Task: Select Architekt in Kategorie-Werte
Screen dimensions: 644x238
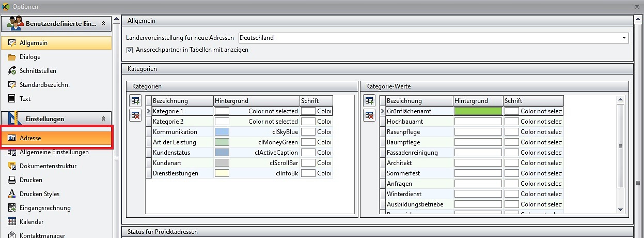Action: [399, 163]
